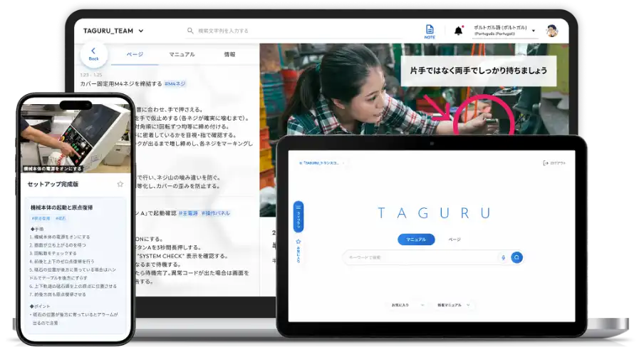Click phone heading "機械本体の起動と原点復帰"

pos(61,208)
